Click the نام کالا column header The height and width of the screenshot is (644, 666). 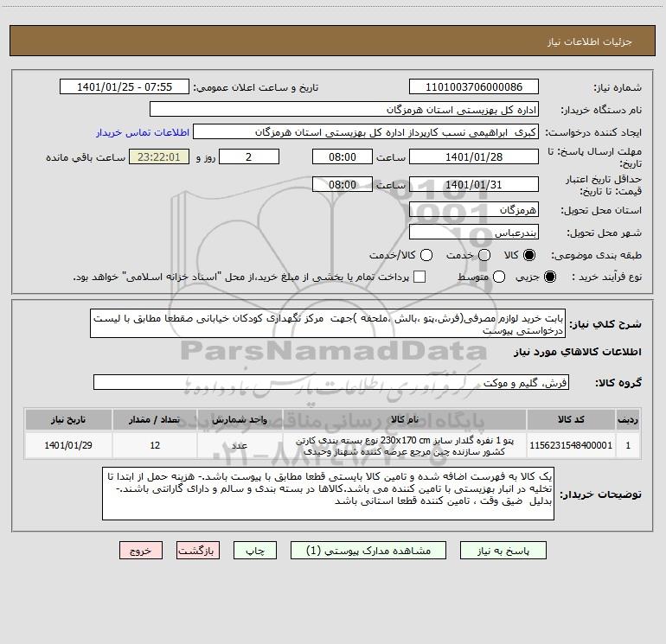tap(405, 419)
